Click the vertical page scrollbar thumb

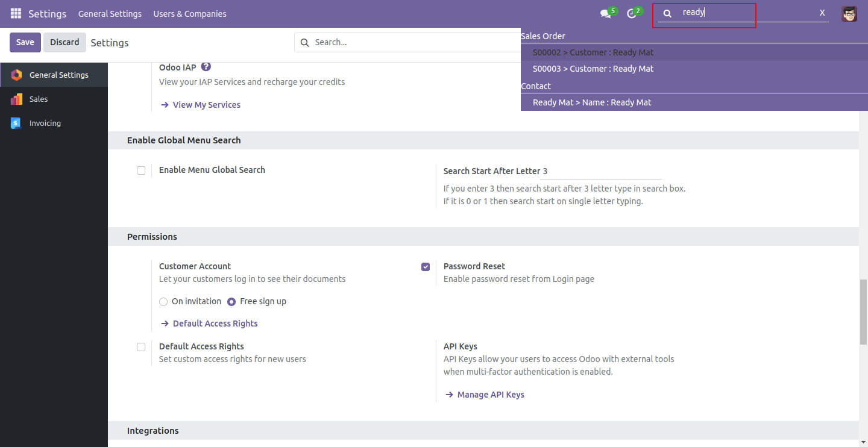pos(863,311)
